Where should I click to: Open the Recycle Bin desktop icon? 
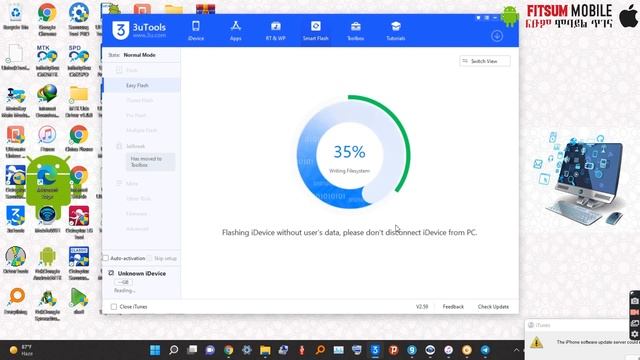pos(16,18)
